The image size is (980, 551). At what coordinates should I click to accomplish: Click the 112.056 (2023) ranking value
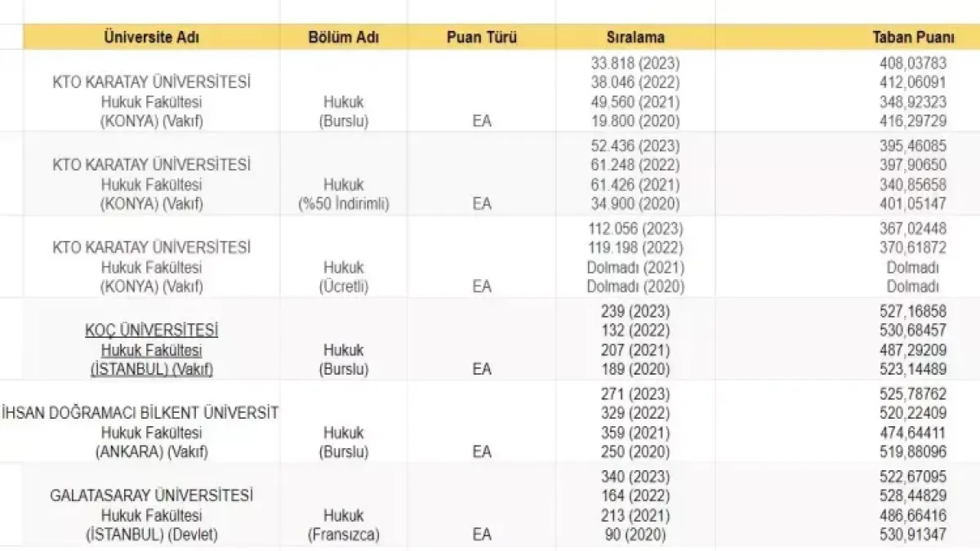coord(635,229)
